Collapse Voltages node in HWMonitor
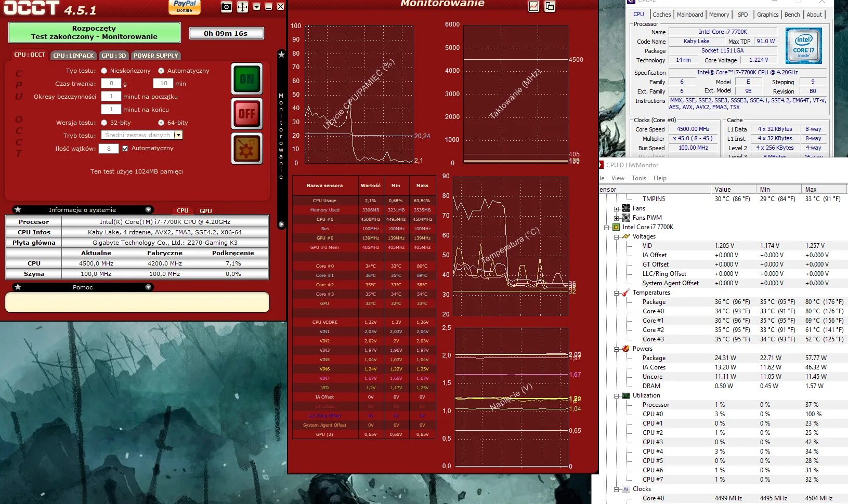Image resolution: width=848 pixels, height=504 pixels. click(616, 237)
